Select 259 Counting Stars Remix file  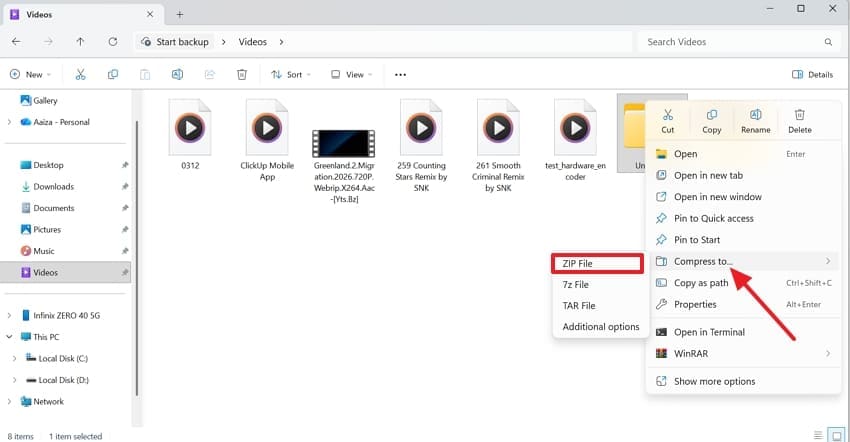(x=421, y=145)
